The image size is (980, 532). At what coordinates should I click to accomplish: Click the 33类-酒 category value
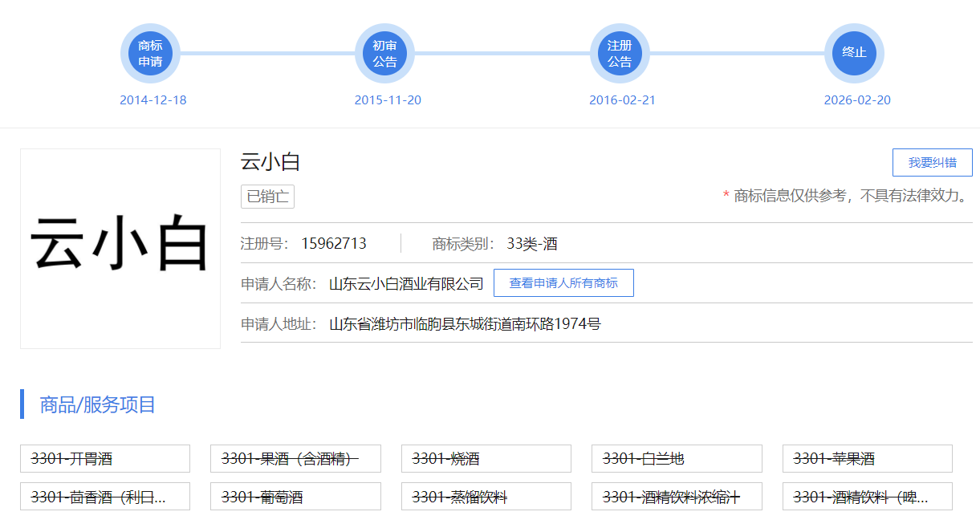pos(532,244)
